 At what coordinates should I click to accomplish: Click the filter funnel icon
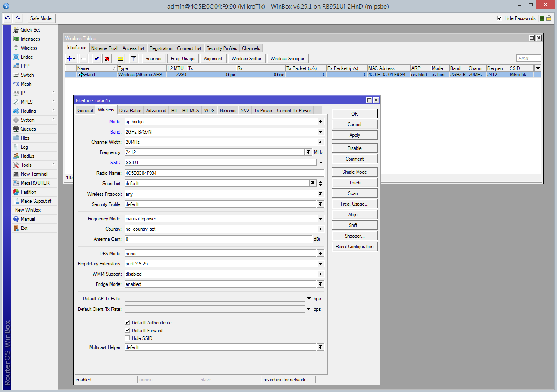pyautogui.click(x=133, y=59)
